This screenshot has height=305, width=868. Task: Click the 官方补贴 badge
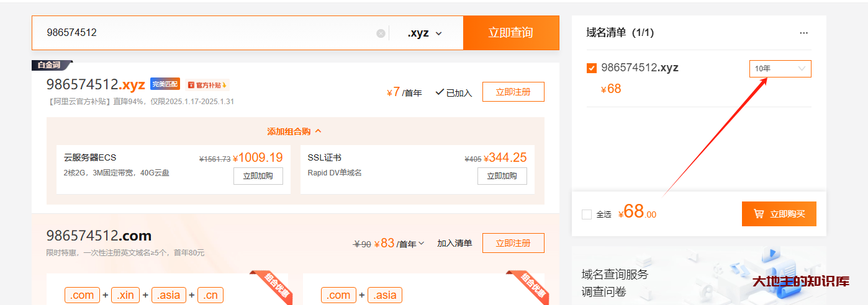(207, 84)
